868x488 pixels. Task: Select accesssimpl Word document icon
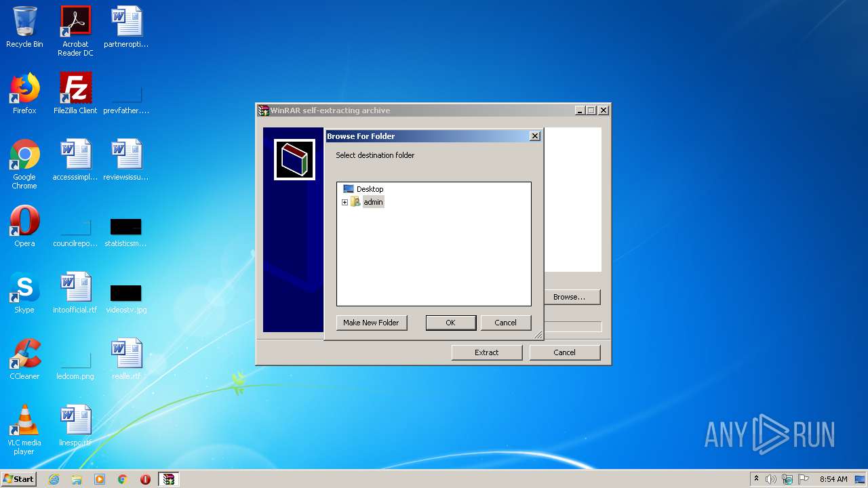click(x=75, y=160)
